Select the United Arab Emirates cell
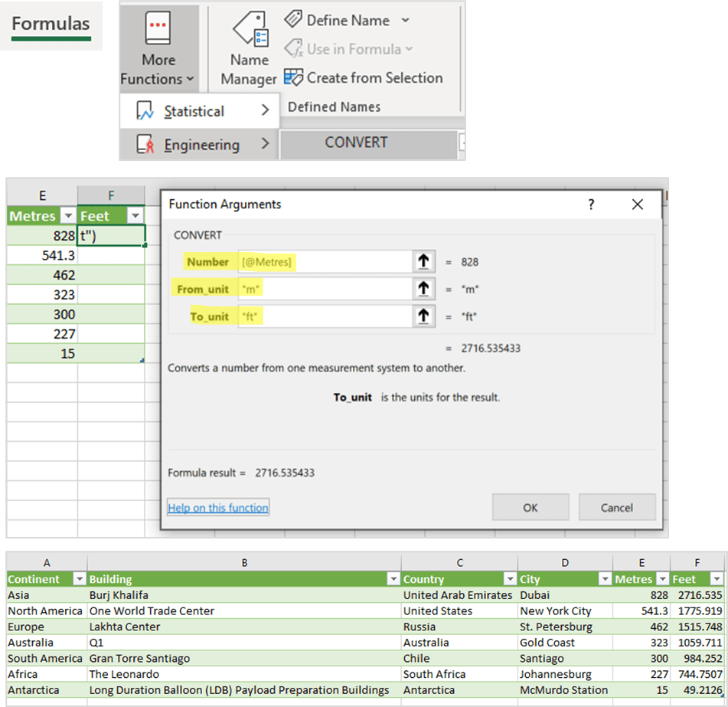 click(459, 595)
